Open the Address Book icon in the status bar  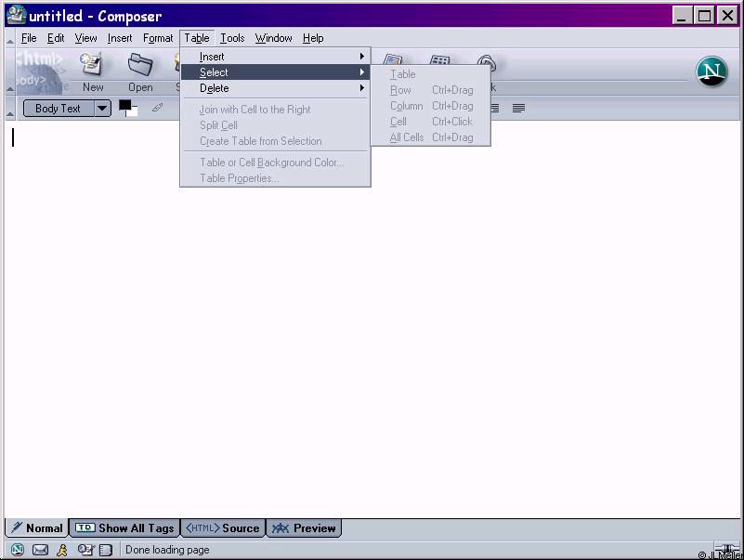point(106,550)
